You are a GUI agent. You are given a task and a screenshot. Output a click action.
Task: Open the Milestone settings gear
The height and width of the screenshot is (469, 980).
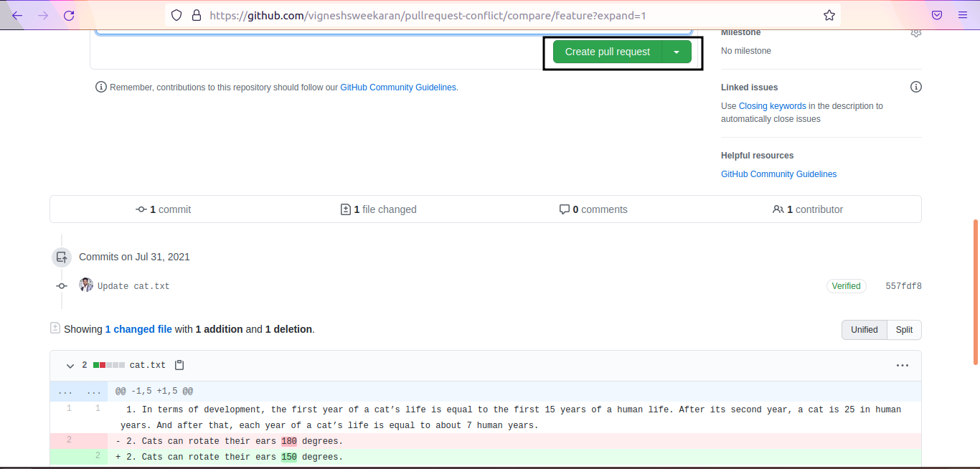(x=915, y=32)
